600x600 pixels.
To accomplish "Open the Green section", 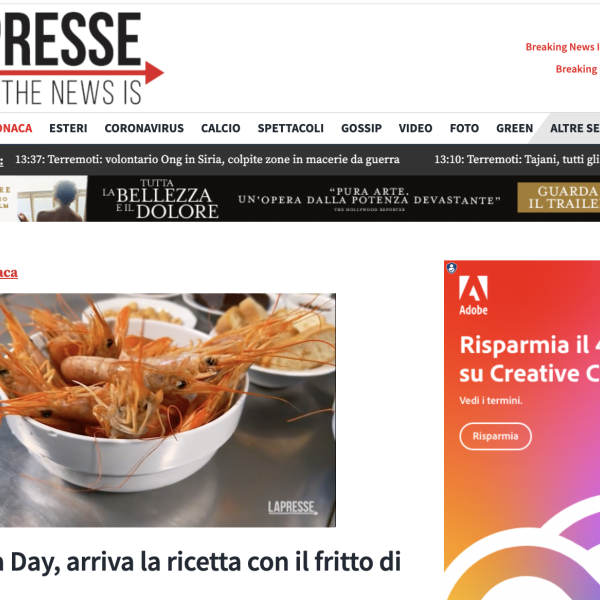I will 515,128.
